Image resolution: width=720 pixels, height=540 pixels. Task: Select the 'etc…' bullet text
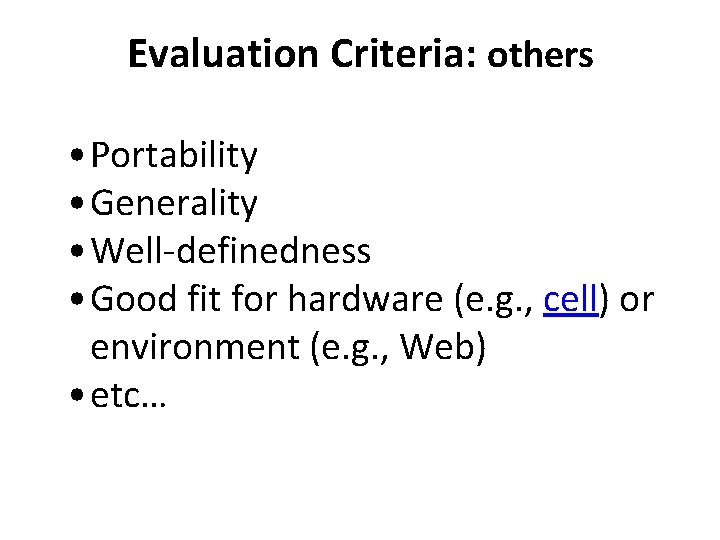coord(128,397)
